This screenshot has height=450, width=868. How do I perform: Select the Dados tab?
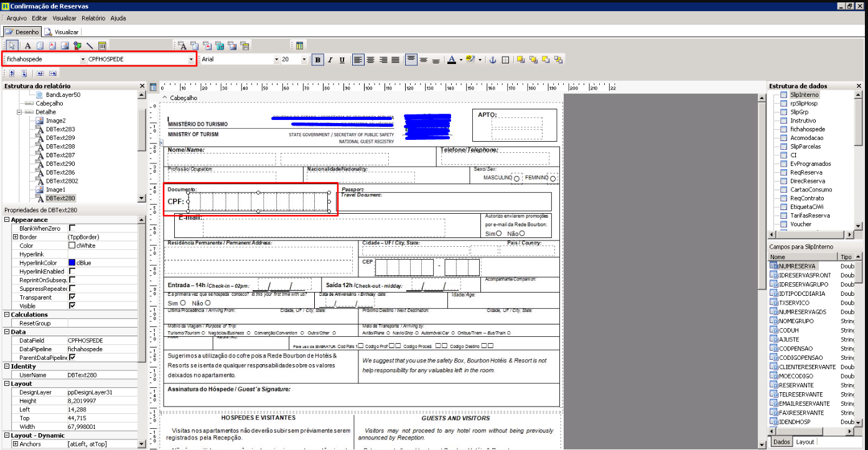pyautogui.click(x=781, y=442)
